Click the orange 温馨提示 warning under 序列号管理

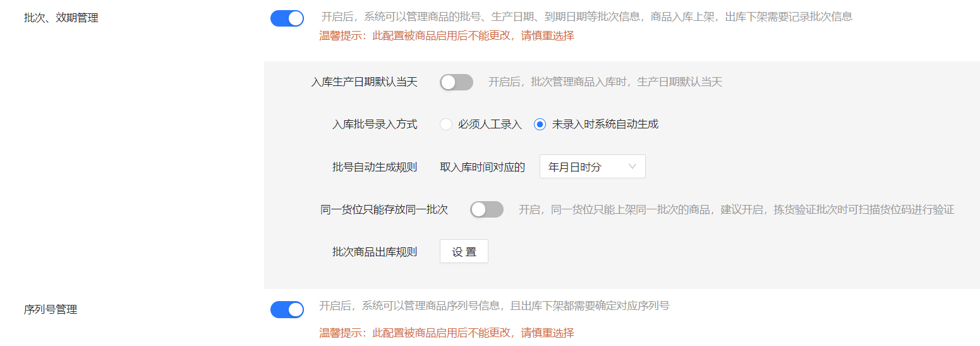[x=447, y=333]
